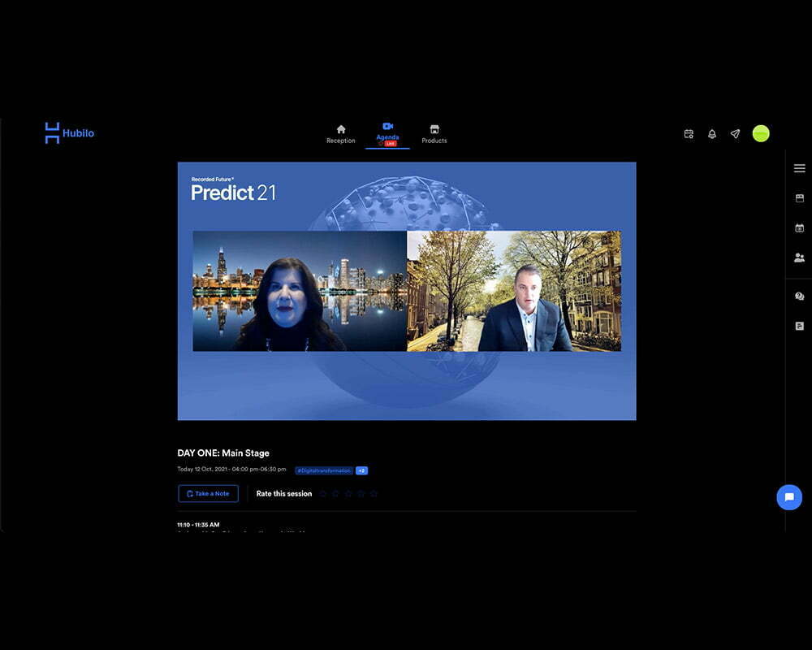
Task: Open the blue floating chat button
Action: coord(789,497)
